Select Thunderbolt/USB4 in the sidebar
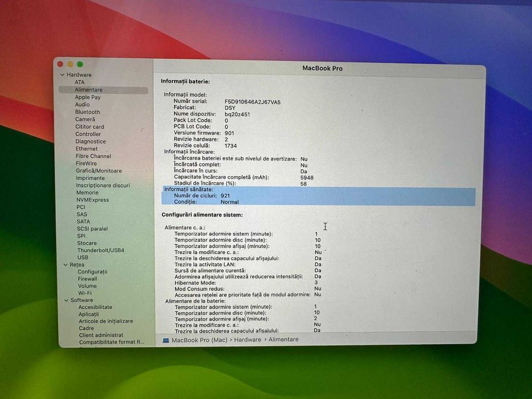 101,250
